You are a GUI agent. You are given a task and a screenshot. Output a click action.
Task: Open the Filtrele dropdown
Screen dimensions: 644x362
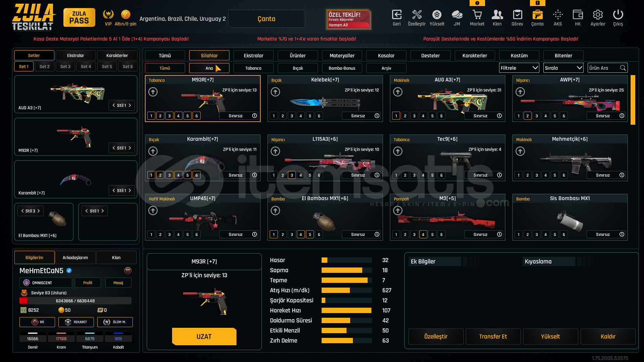coord(519,68)
